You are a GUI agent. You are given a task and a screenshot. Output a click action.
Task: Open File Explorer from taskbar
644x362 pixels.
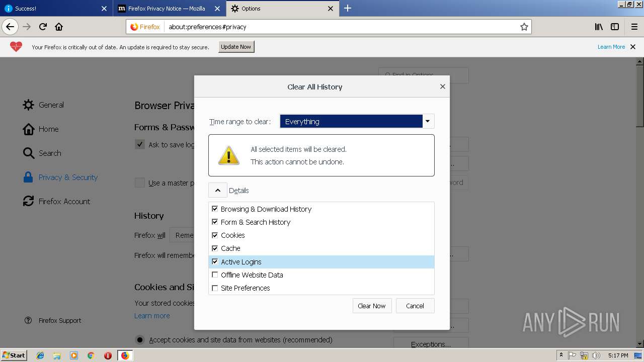click(57, 355)
